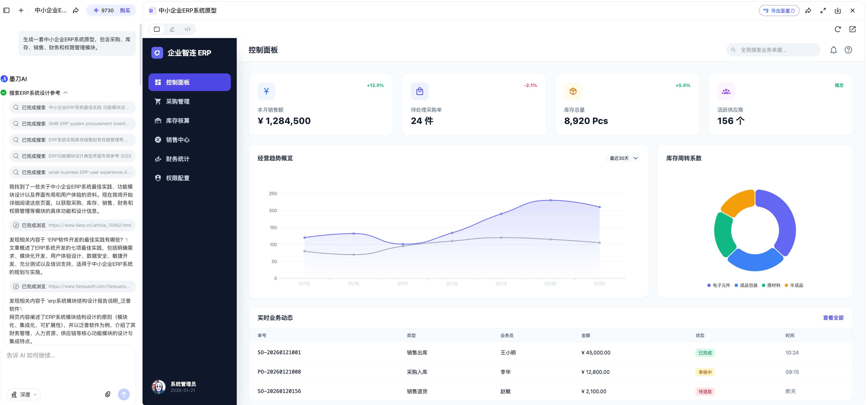
Task: Open 财务统计 menu item
Action: [x=178, y=159]
